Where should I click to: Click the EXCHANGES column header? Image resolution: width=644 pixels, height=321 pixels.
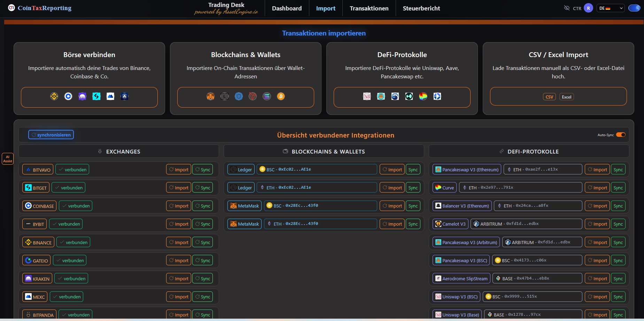click(x=119, y=151)
